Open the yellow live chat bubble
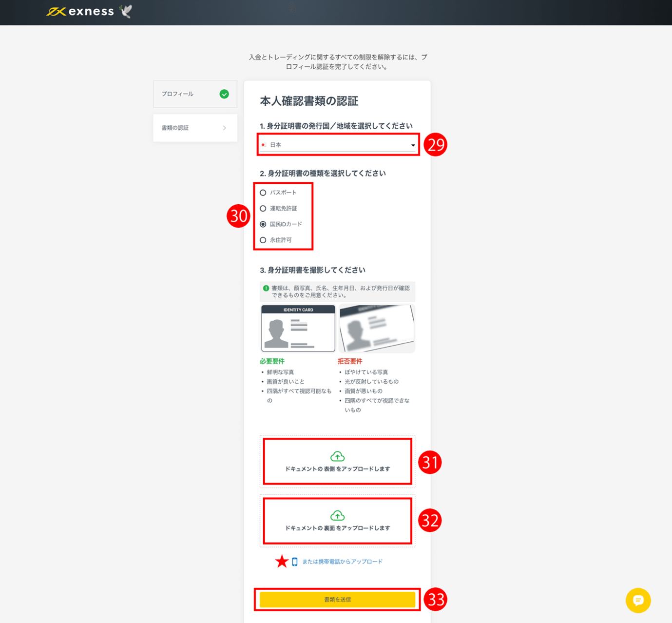 pyautogui.click(x=638, y=601)
